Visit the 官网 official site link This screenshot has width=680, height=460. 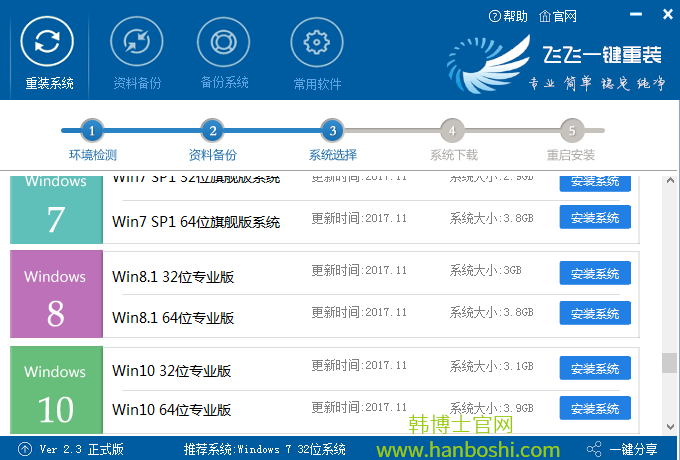pyautogui.click(x=558, y=16)
